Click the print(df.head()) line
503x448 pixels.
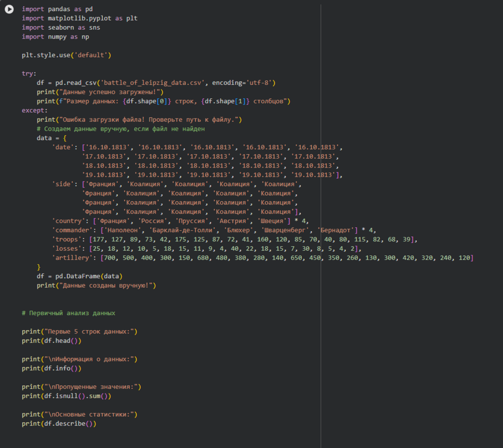[x=51, y=340]
